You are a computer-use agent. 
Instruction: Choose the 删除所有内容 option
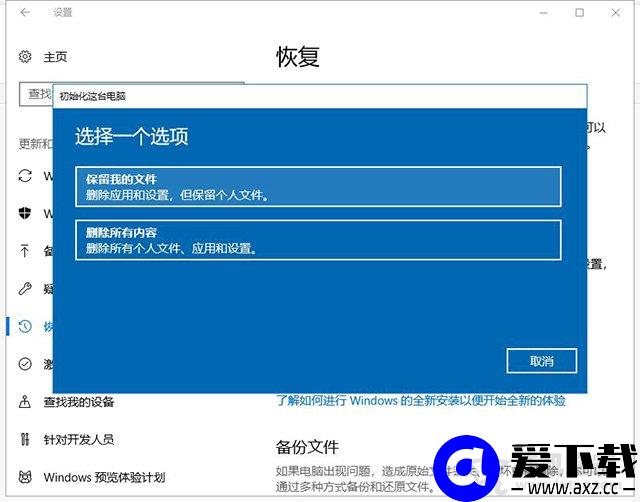point(318,240)
